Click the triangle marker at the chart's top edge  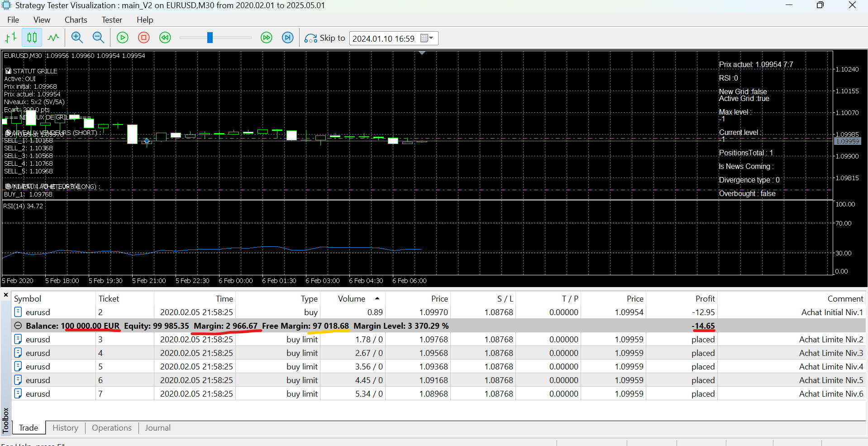pos(422,53)
